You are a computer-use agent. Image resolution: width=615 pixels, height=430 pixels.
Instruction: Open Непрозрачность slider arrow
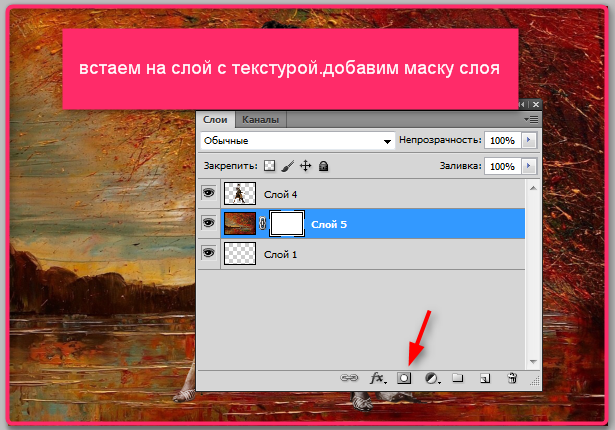pos(529,140)
